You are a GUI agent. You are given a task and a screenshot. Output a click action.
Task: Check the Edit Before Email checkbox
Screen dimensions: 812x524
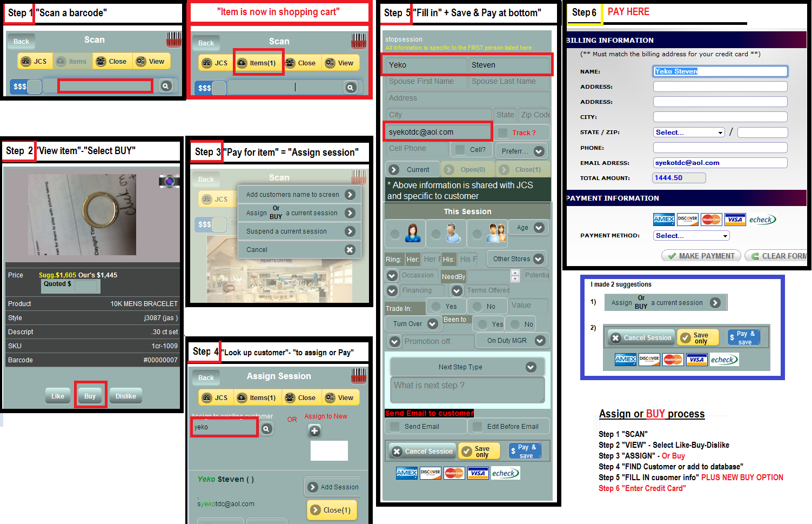477,427
